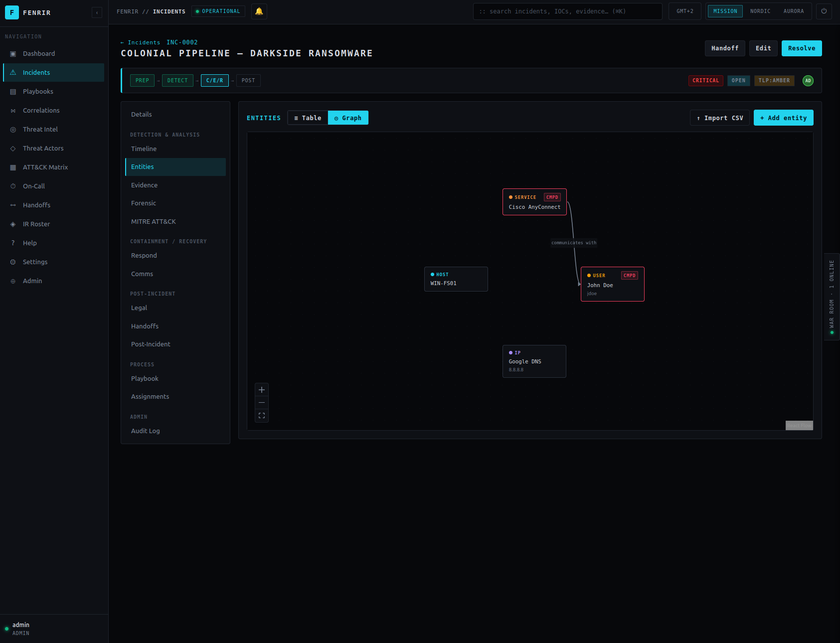Image resolution: width=840 pixels, height=643 pixels.
Task: Open the Post-Incident section
Action: [x=175, y=344]
